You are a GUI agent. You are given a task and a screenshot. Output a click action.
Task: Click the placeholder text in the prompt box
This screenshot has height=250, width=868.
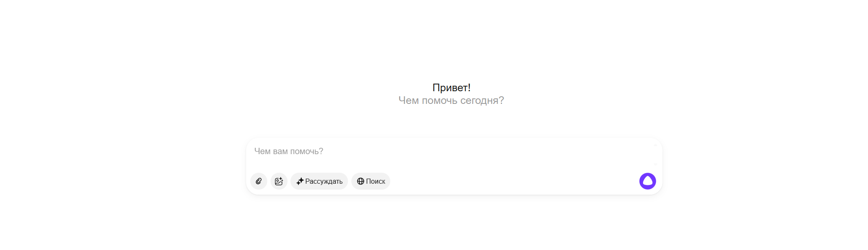tap(288, 151)
